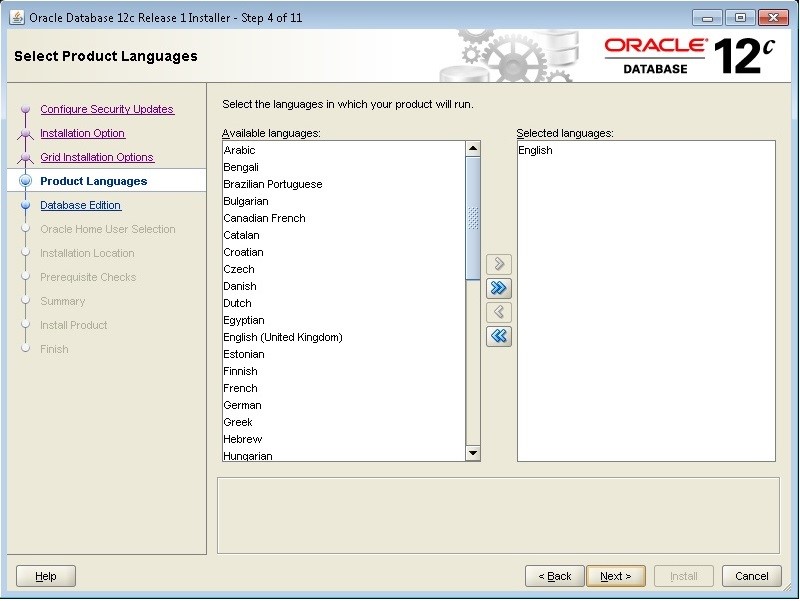Click the Next button
The width and height of the screenshot is (800, 601).
pyautogui.click(x=616, y=576)
